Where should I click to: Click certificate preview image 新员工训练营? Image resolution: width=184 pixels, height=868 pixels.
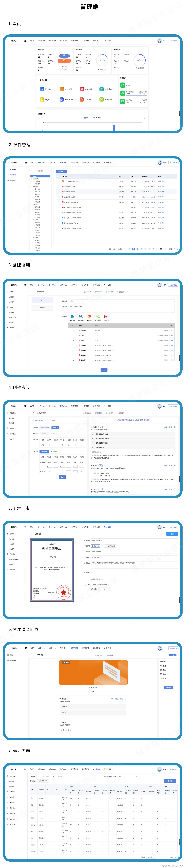[52, 570]
